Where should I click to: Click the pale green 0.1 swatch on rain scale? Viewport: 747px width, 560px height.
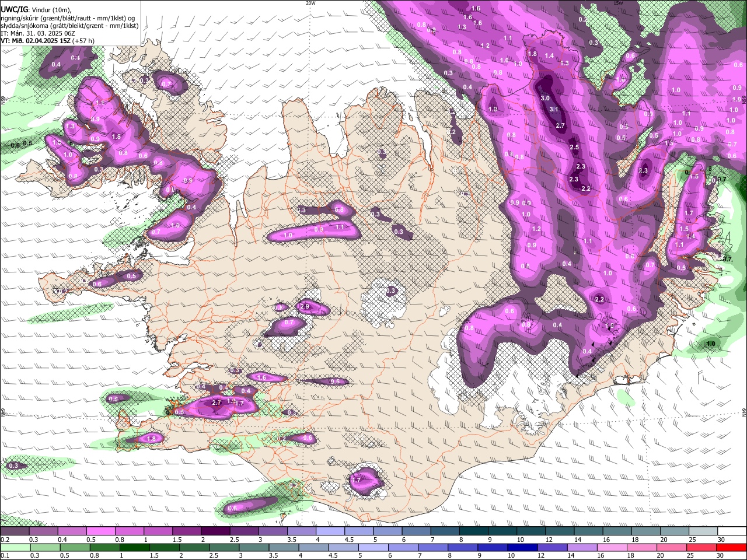pyautogui.click(x=15, y=547)
